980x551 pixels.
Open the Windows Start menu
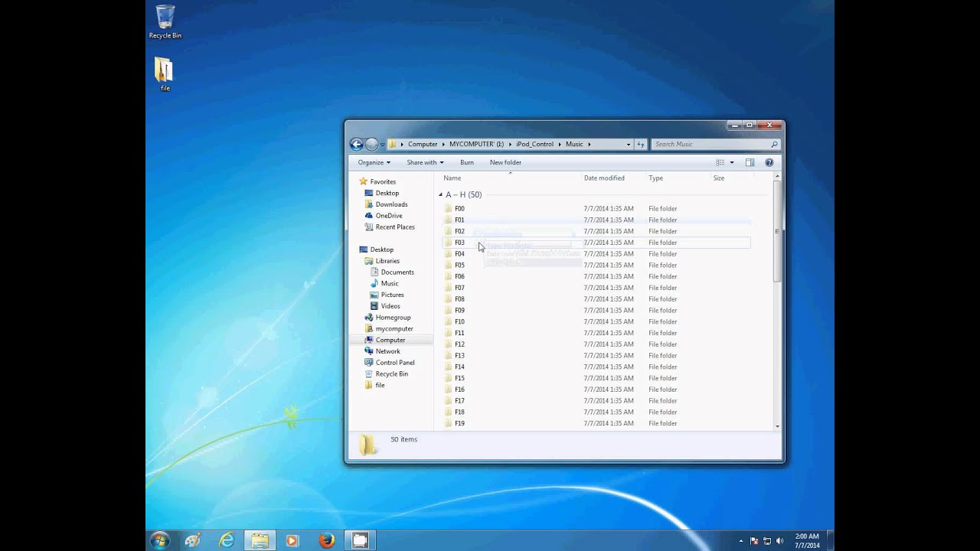coord(160,540)
